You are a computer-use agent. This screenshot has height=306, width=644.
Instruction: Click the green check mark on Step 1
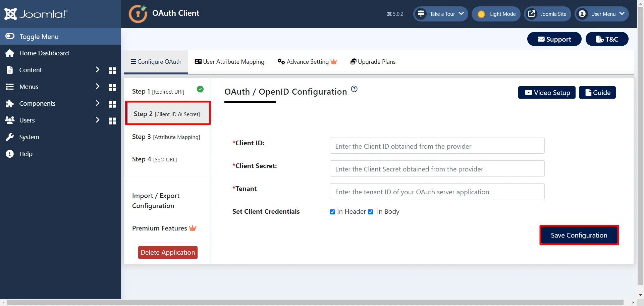[x=200, y=89]
